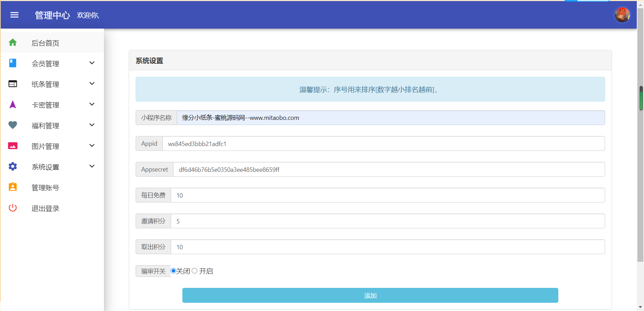Screen dimensions: 644x311
Task: Click the 添加 submit button
Action: (370, 296)
